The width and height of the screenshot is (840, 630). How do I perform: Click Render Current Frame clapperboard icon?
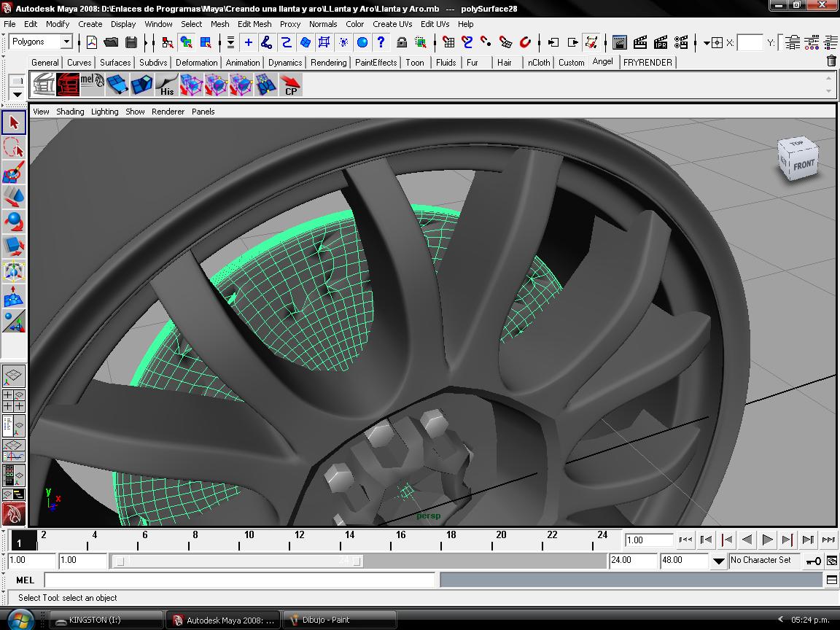(x=640, y=42)
